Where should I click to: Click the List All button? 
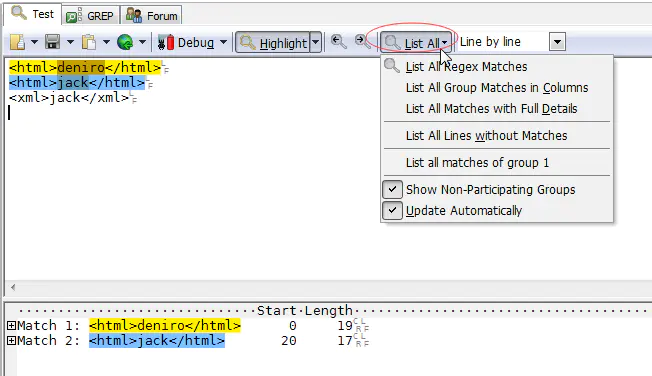click(416, 42)
